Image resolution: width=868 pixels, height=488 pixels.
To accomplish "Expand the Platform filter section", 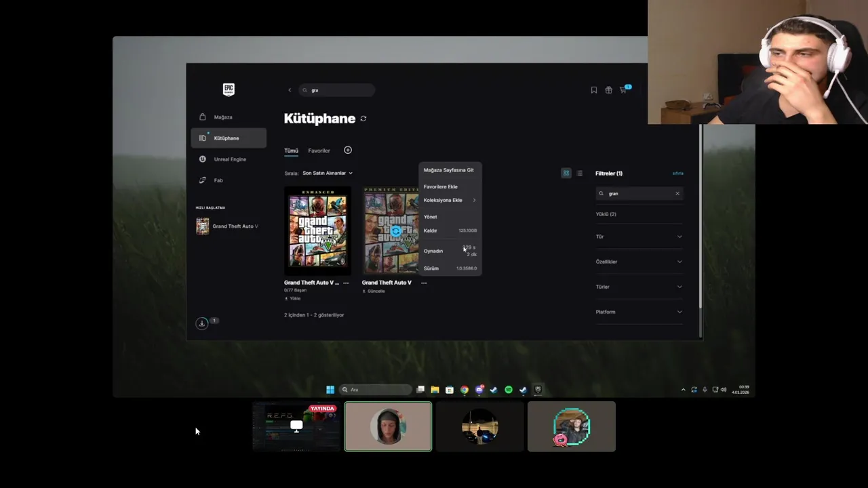I will [x=639, y=312].
